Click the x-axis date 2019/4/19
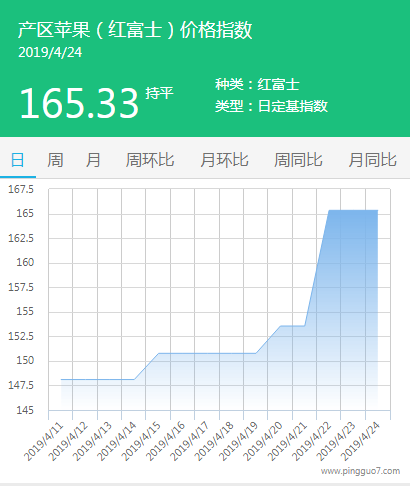Image resolution: width=410 pixels, height=486 pixels. pyautogui.click(x=239, y=442)
